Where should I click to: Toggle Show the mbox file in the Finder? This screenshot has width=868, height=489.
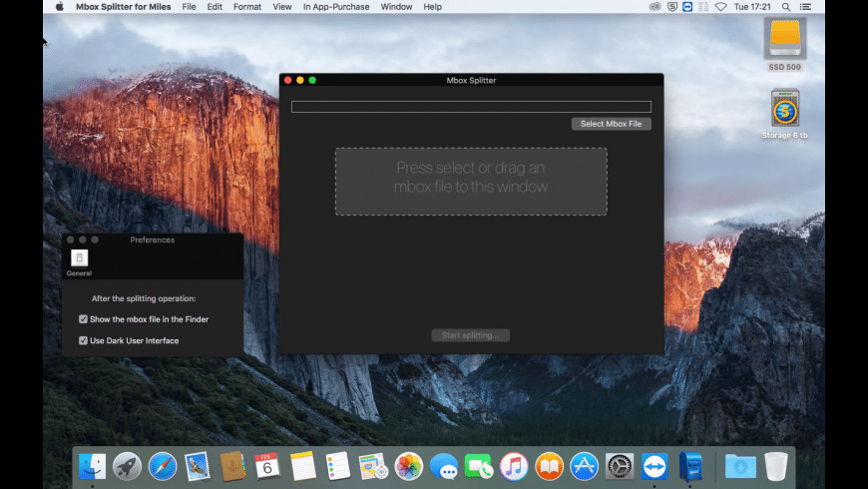(x=83, y=319)
